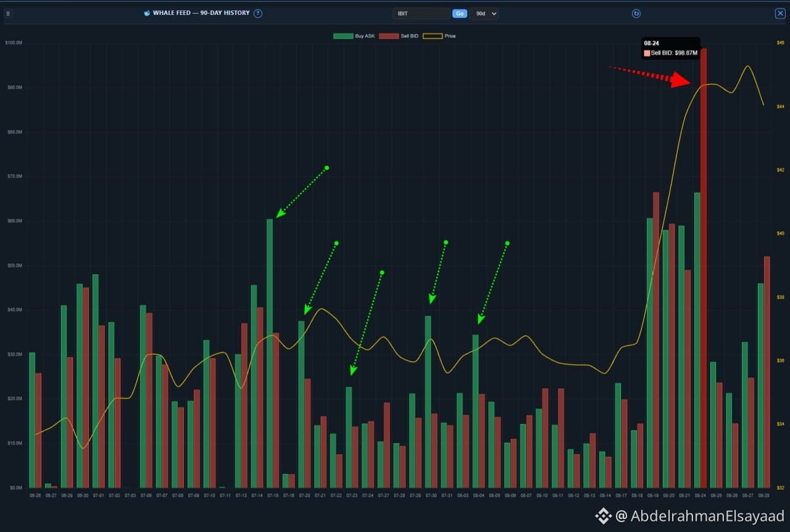The image size is (790, 532).
Task: Open the help icon beside the Whale Feed title
Action: pos(258,14)
